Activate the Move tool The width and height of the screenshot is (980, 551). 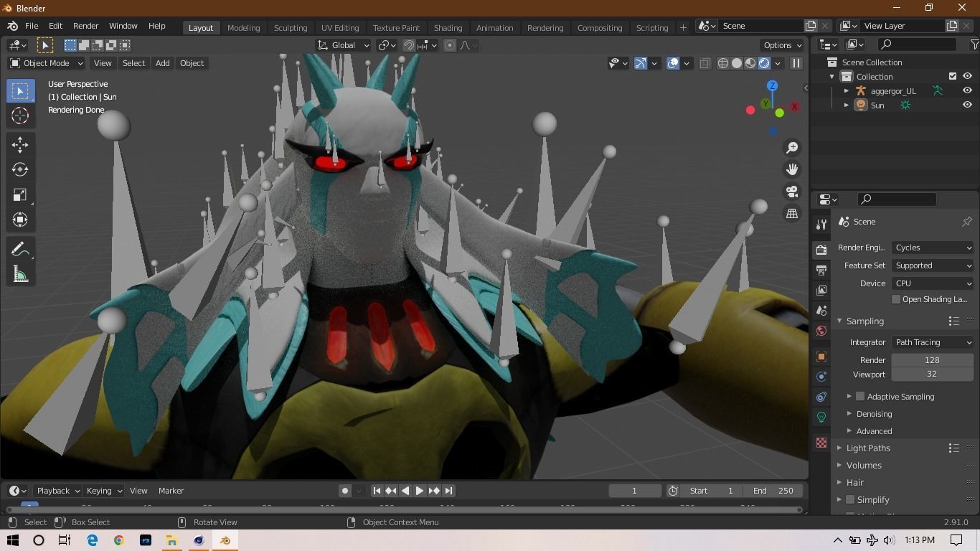pos(20,144)
